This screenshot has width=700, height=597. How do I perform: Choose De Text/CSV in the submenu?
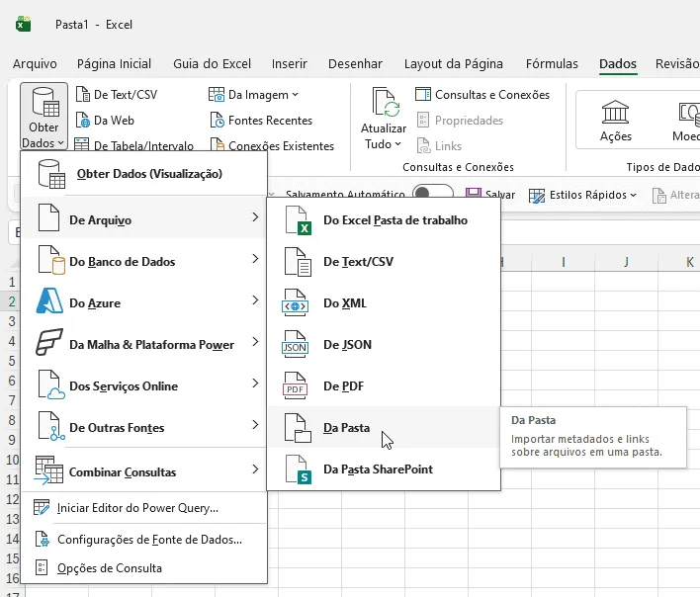tap(384, 262)
